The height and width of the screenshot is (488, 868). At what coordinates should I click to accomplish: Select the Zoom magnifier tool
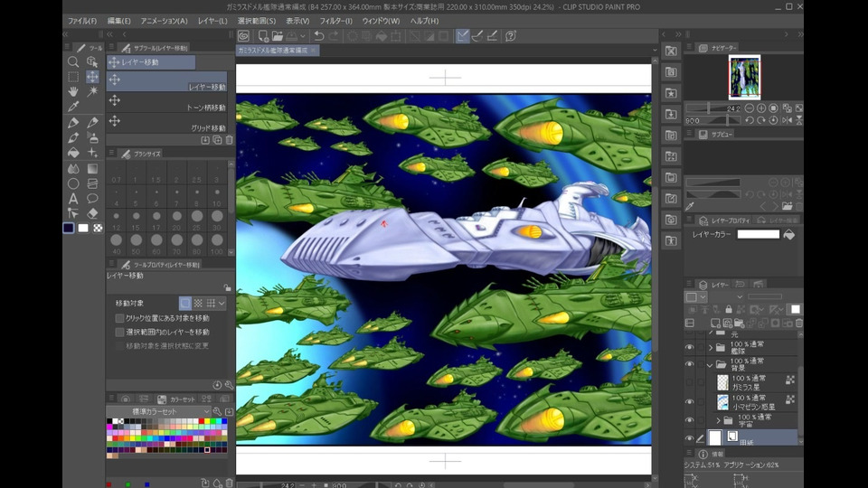coord(73,62)
